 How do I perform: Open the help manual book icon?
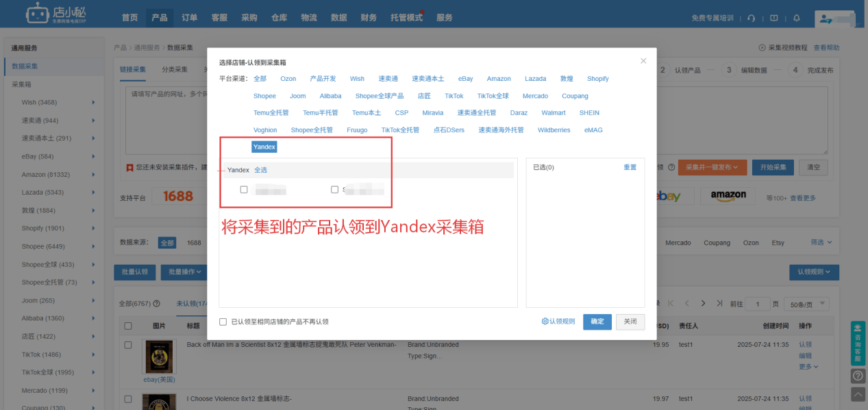pos(774,18)
